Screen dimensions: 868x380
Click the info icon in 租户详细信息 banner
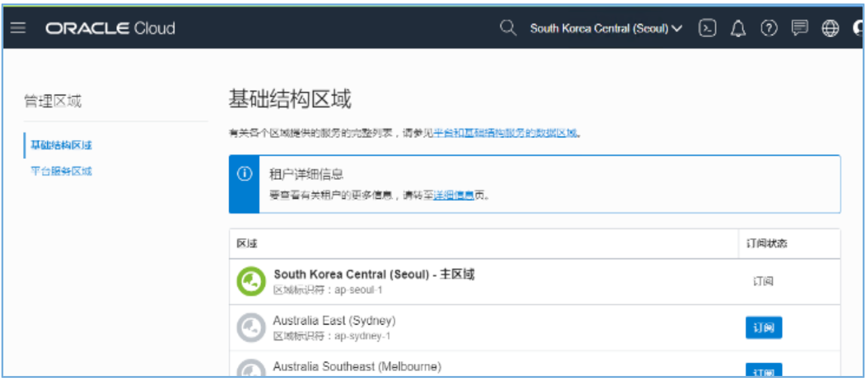pos(244,174)
